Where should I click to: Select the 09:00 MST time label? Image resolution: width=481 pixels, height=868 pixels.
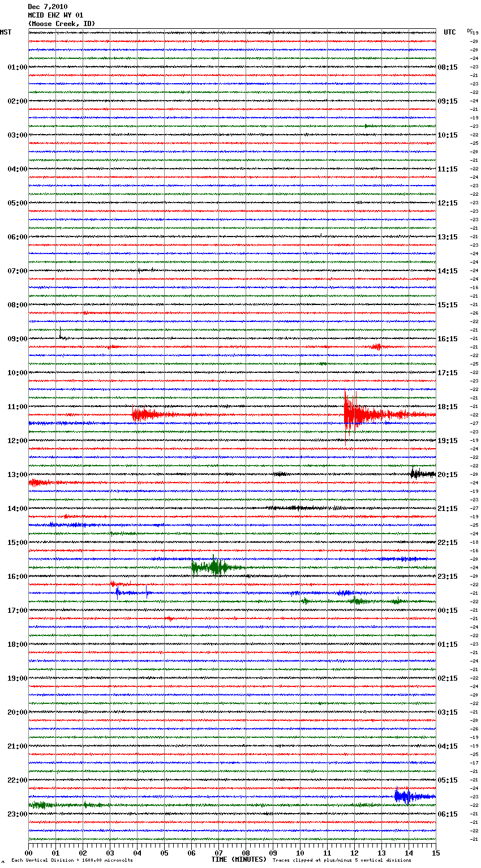[18, 339]
